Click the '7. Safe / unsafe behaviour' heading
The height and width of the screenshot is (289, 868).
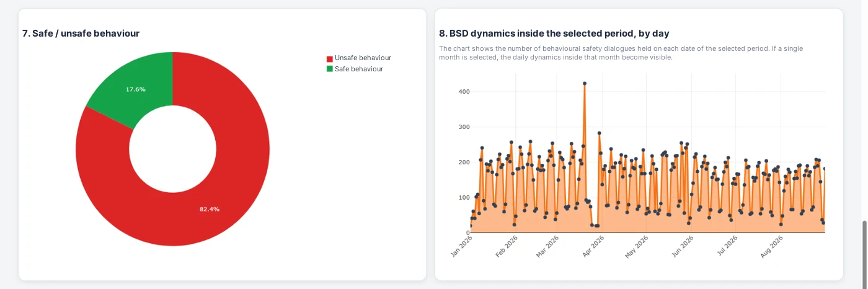click(x=81, y=33)
